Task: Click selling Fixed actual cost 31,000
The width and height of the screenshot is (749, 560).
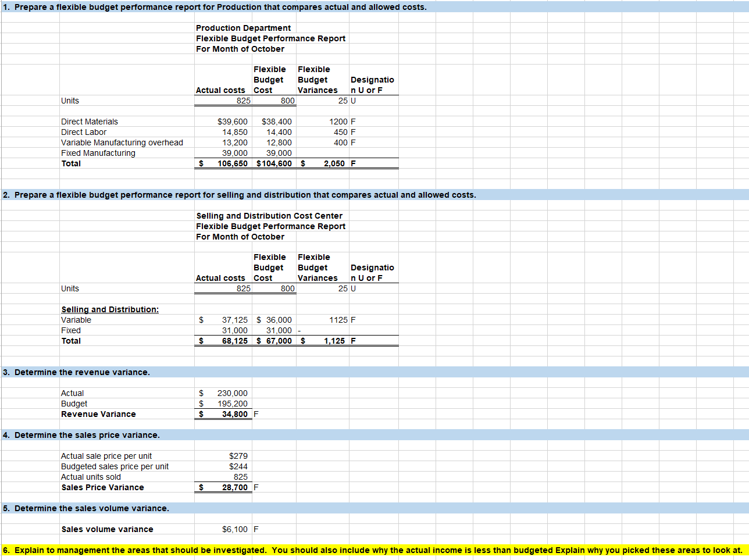Action: [235, 330]
